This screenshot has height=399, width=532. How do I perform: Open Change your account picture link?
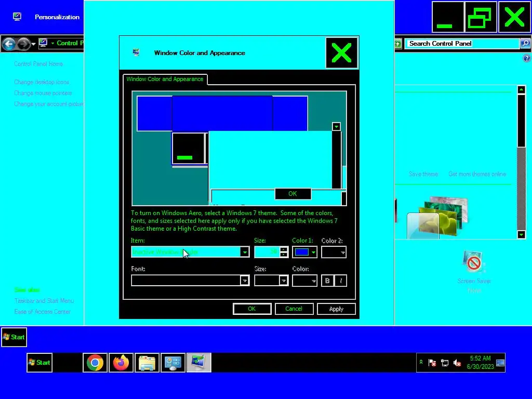point(49,104)
